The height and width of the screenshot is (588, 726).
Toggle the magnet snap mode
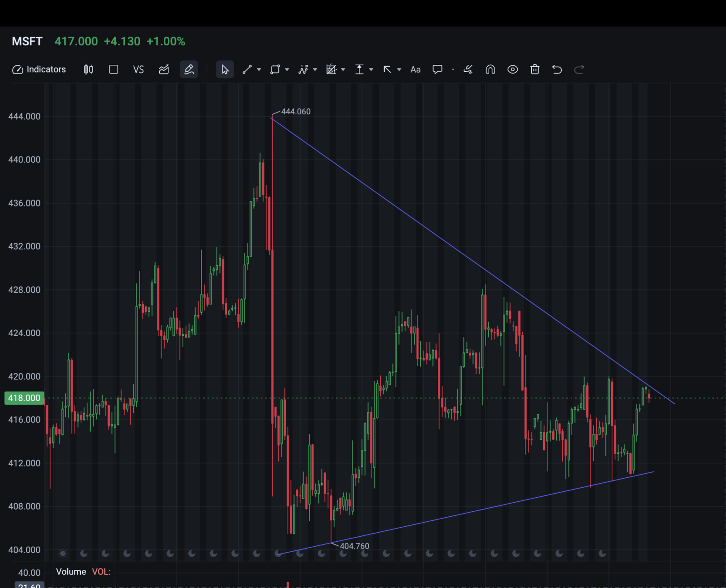[x=491, y=69]
